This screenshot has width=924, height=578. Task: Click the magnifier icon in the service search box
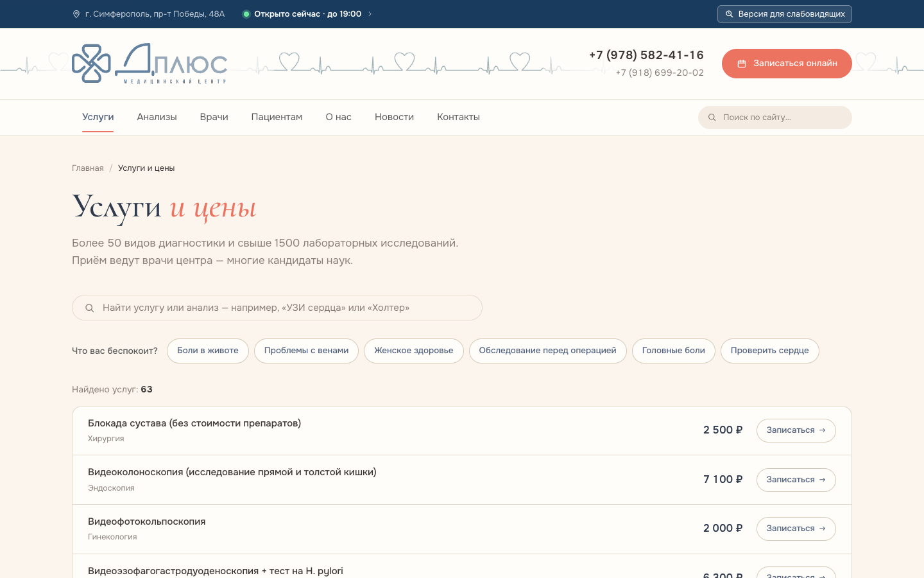coord(90,308)
